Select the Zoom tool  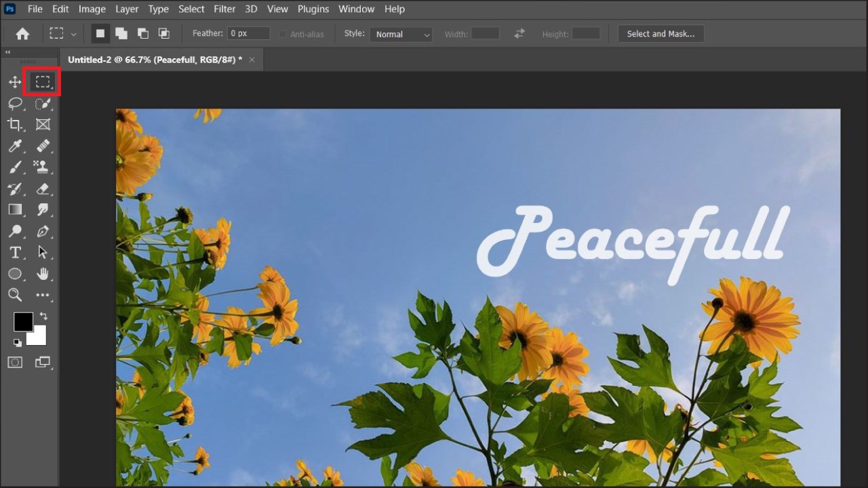coord(15,295)
